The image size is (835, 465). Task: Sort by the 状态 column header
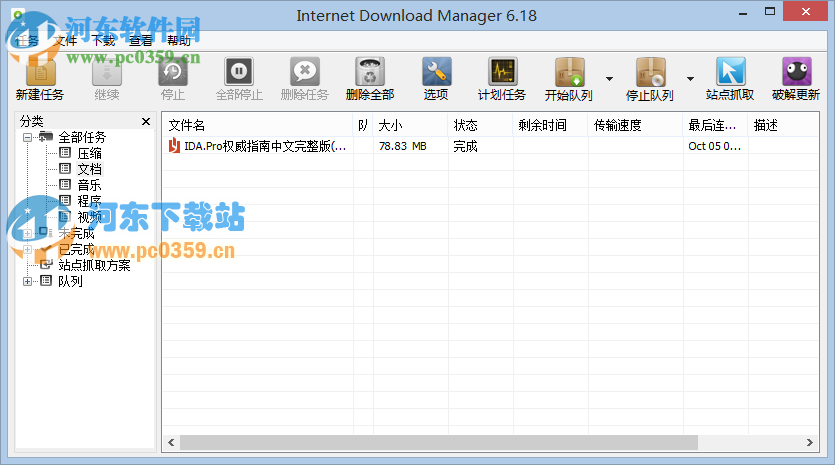[x=481, y=125]
